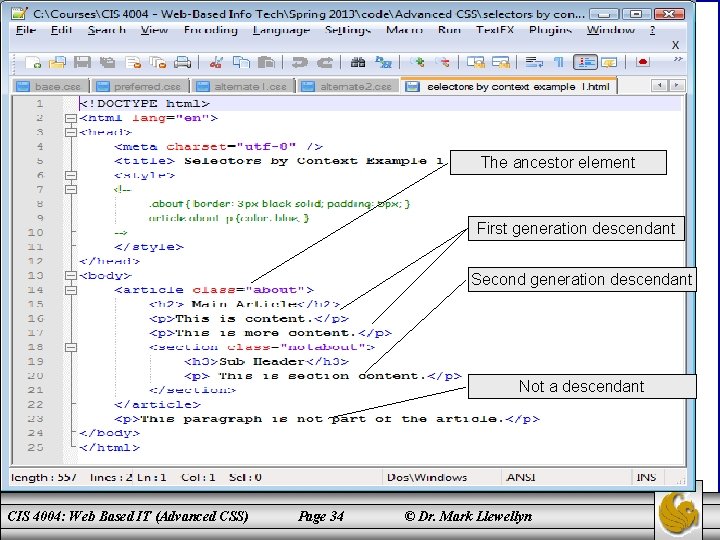Click the INS indicator in status bar

click(647, 478)
